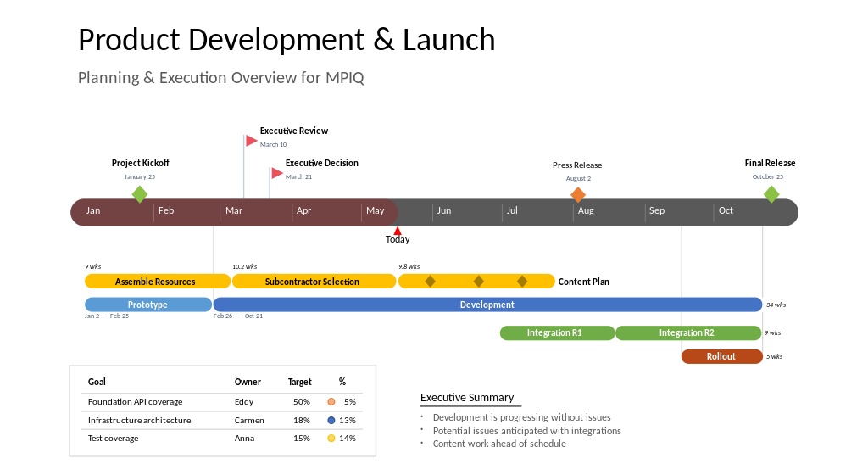Click the first diamond on Content Plan bar
Viewport: 868px width, 475px height.
click(x=430, y=282)
